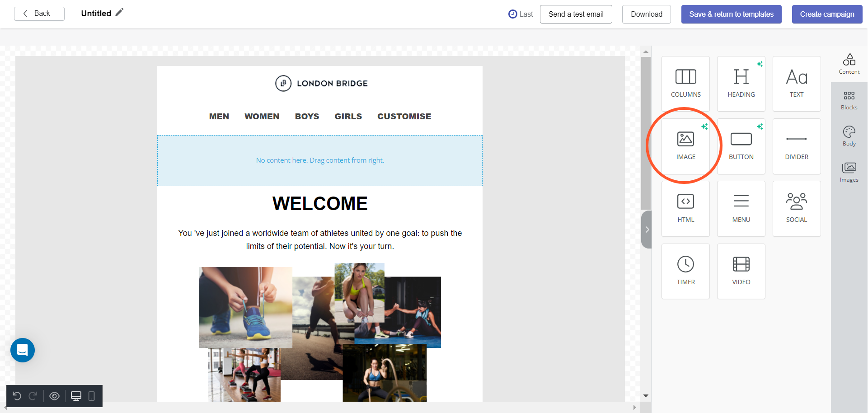Pick the Image content block
This screenshot has height=413, width=868.
(685, 146)
